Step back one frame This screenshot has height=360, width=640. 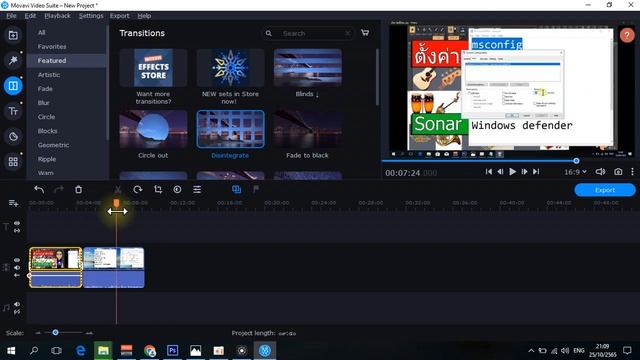click(500, 172)
